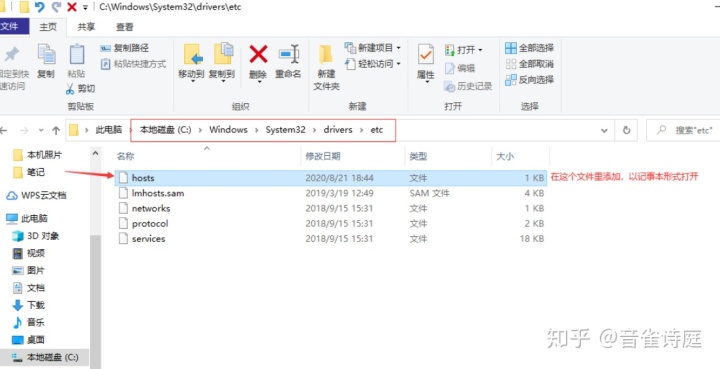Click the 删除 red X ribbon button
This screenshot has width=720, height=369.
[259, 54]
